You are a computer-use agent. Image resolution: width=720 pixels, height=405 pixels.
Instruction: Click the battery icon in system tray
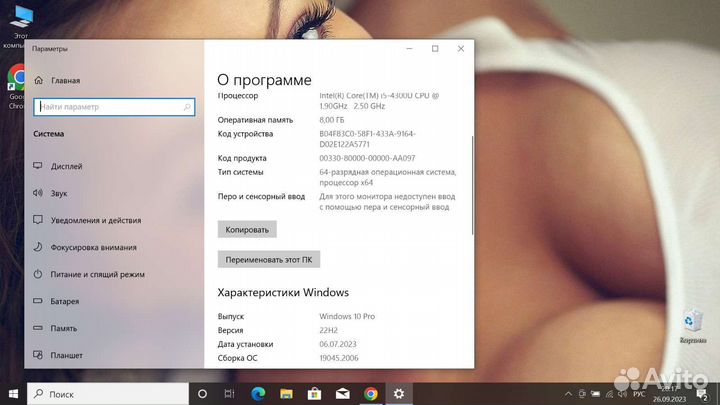pyautogui.click(x=596, y=394)
